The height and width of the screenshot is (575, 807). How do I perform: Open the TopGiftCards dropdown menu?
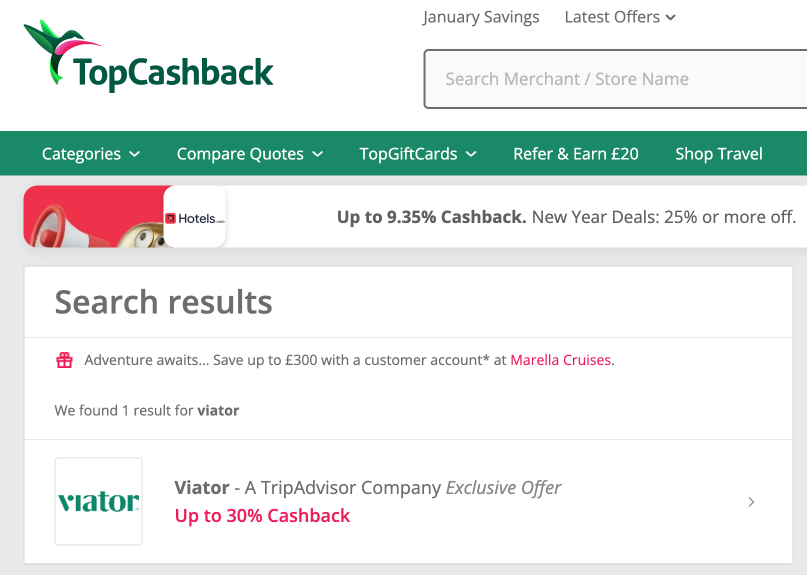point(418,154)
